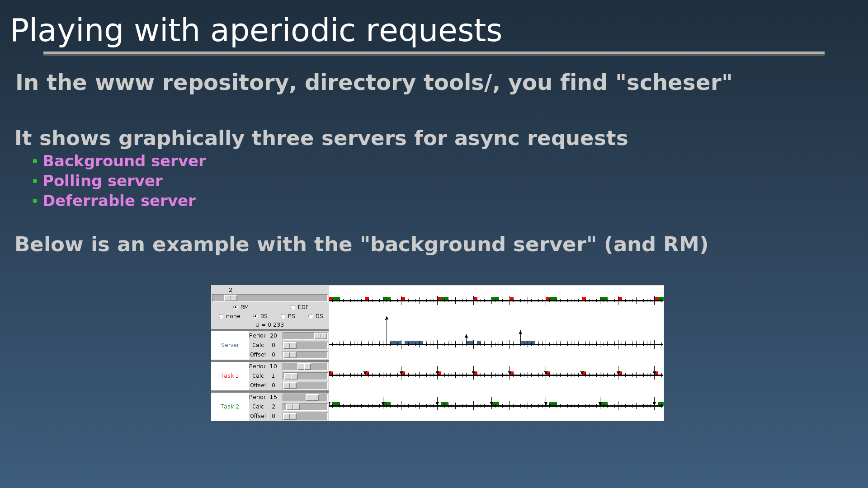The height and width of the screenshot is (488, 868).
Task: Select the RM scheduling radio button
Action: [x=236, y=307]
